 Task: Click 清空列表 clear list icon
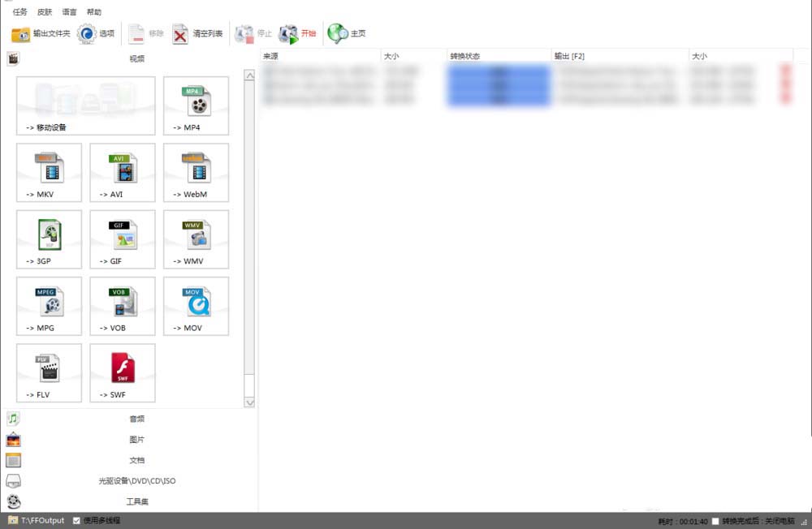(x=179, y=34)
